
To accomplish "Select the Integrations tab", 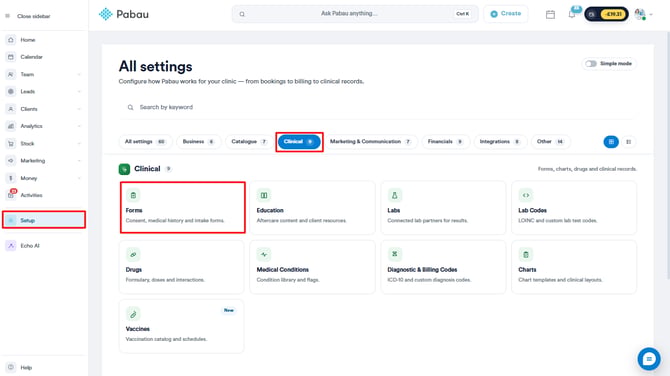I will pyautogui.click(x=500, y=141).
